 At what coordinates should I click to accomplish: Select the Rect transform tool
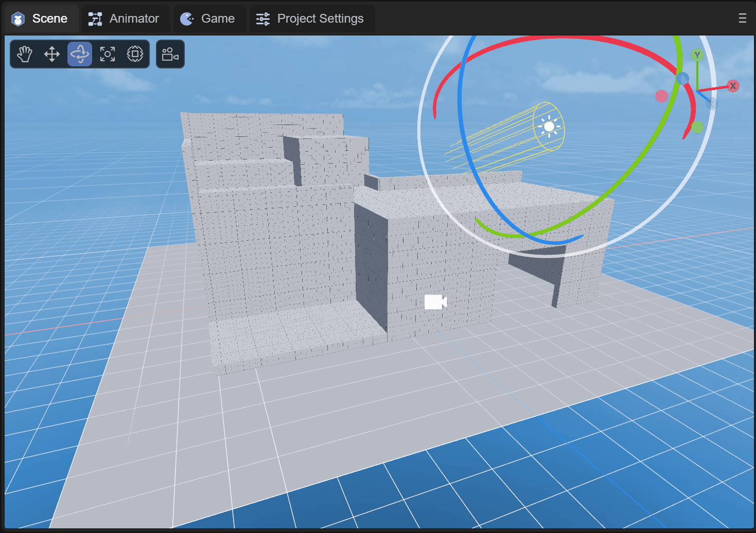click(x=135, y=54)
